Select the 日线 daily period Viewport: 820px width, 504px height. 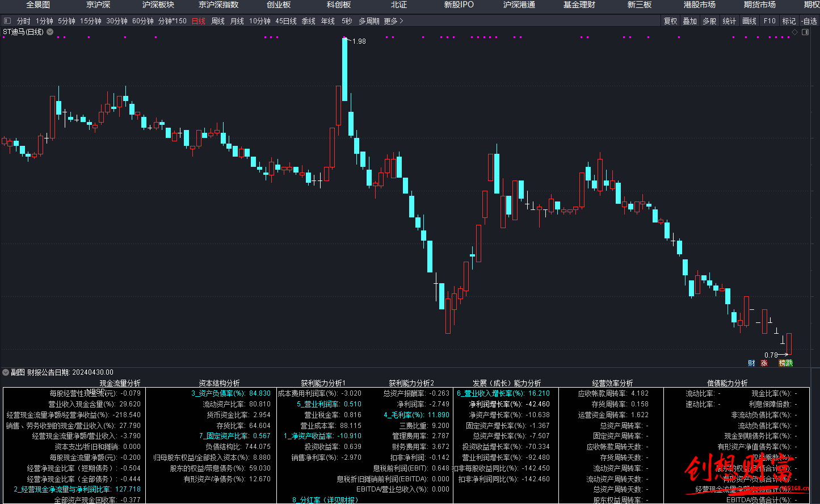199,21
